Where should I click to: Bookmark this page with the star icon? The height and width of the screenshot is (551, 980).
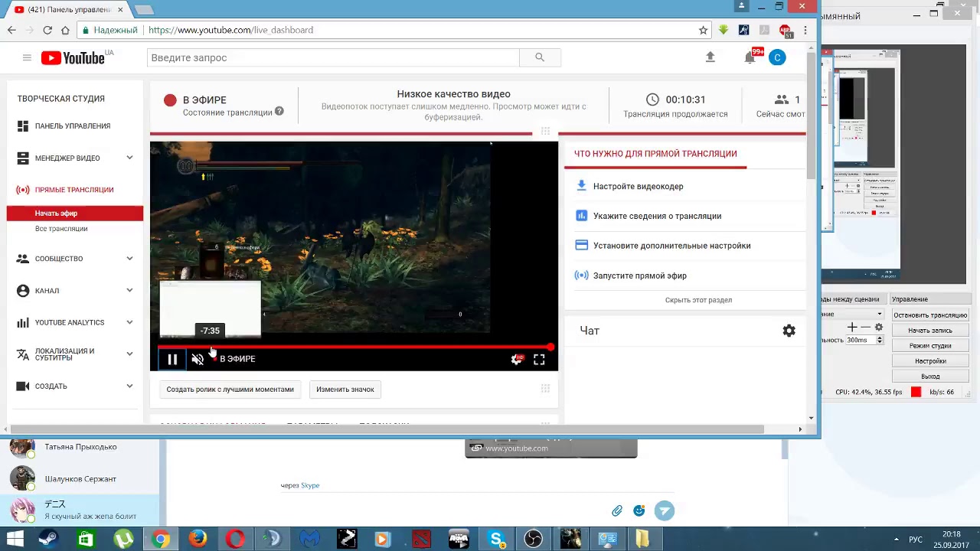pos(703,30)
